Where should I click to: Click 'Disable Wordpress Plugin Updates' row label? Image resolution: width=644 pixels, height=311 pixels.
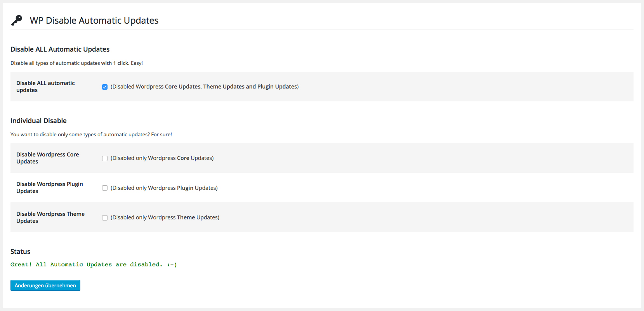[50, 188]
